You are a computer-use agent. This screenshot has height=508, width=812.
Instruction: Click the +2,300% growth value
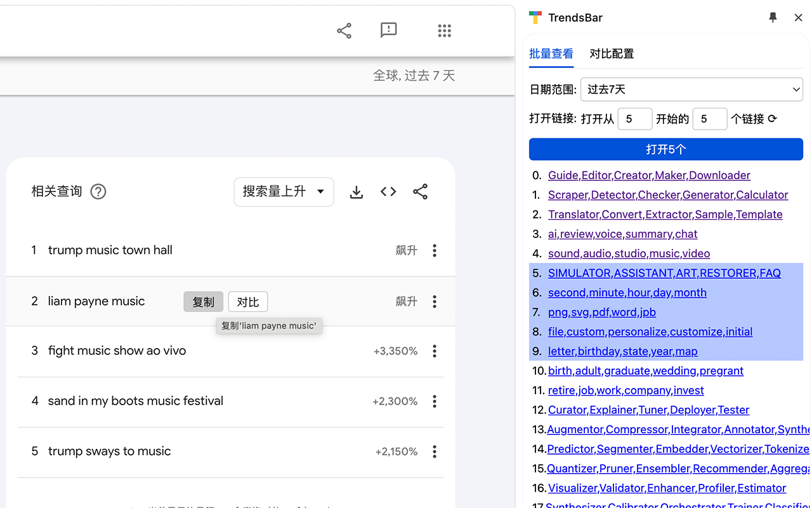[395, 401]
